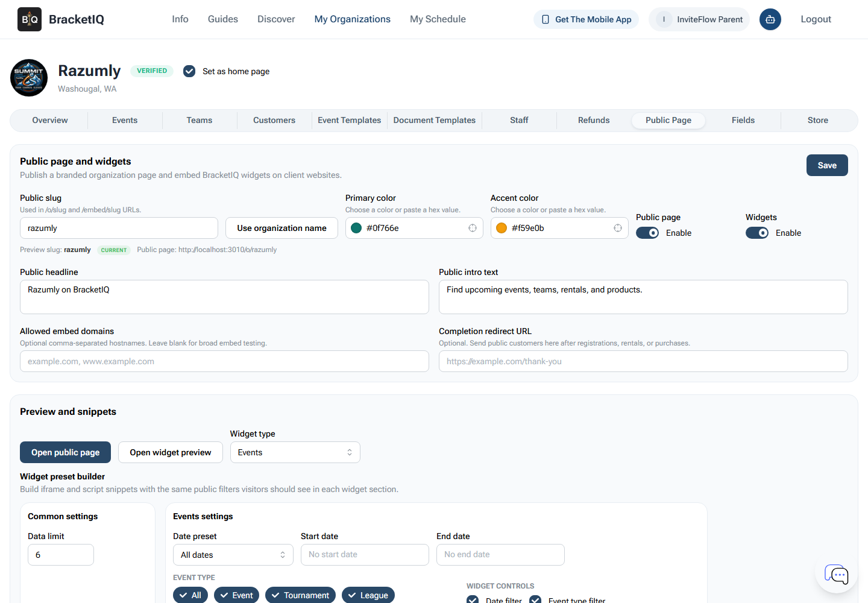The width and height of the screenshot is (868, 603).
Task: Click the Primary color hex value field
Action: tap(414, 228)
